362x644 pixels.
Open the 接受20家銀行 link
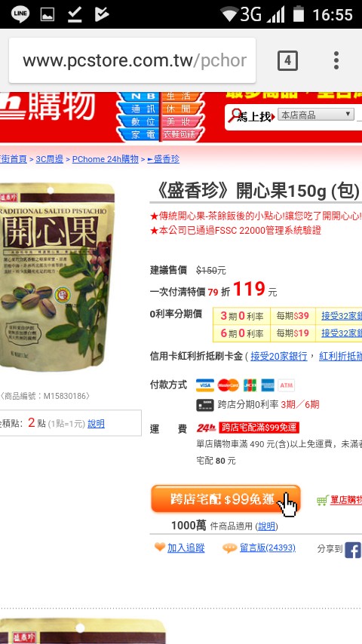278,356
